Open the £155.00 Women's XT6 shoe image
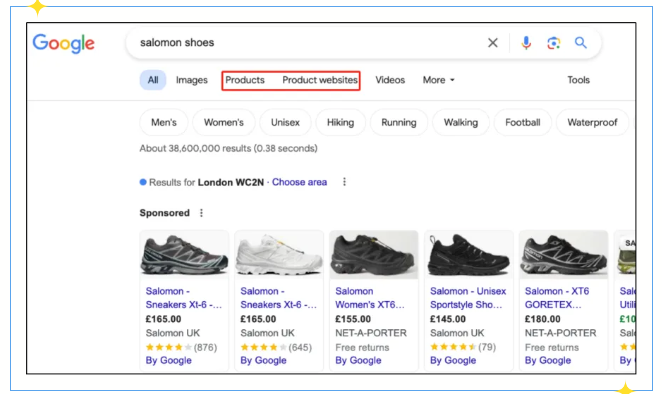 click(x=374, y=255)
